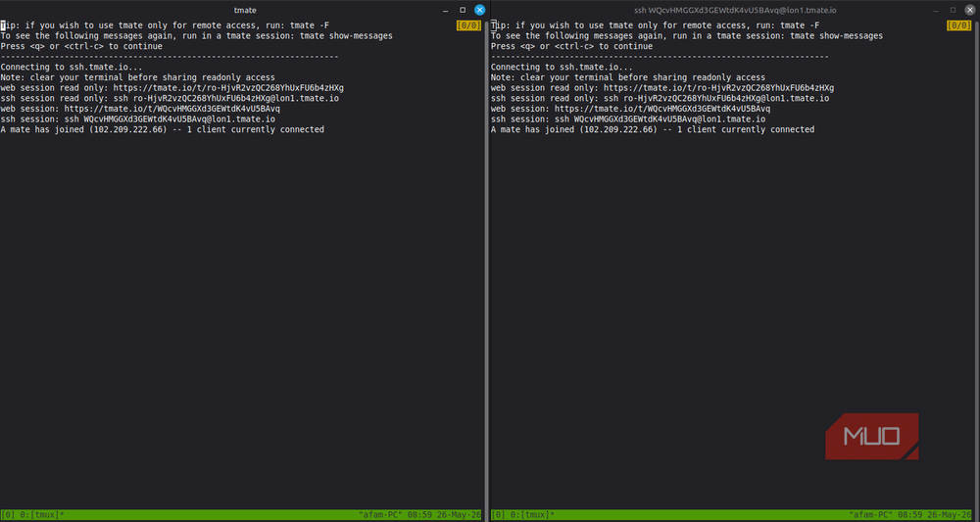Click the ssh WQcvHMGGXd3GEWtdK4vU5BAvq@lon1.tmate.io title text
The height and width of the screenshot is (522, 980).
(x=734, y=10)
